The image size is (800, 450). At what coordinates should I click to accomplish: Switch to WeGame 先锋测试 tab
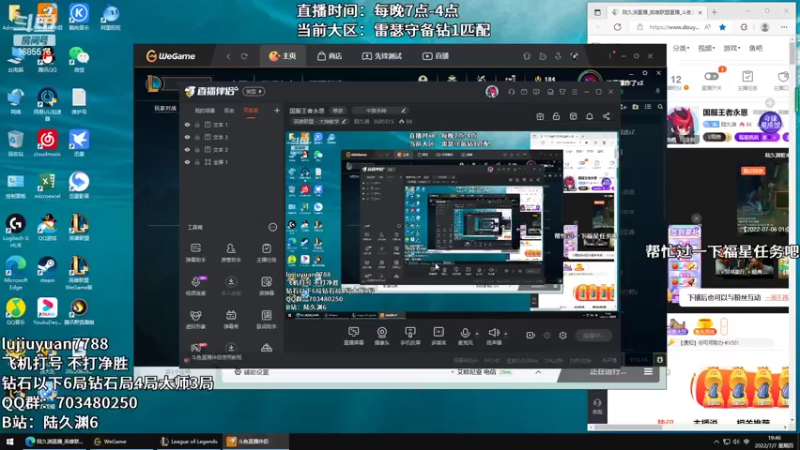point(382,56)
